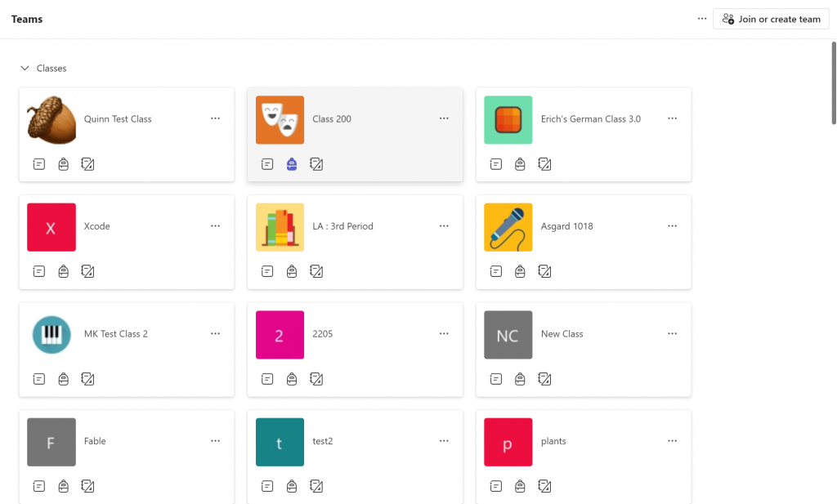
Task: Open the Class 200 theater masks thumbnail
Action: 280,120
